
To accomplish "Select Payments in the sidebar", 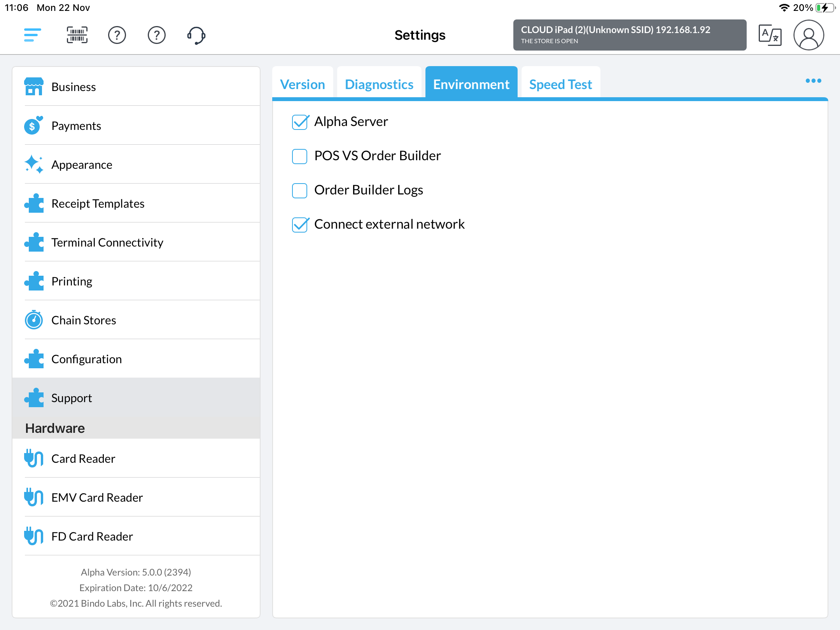I will coord(76,126).
